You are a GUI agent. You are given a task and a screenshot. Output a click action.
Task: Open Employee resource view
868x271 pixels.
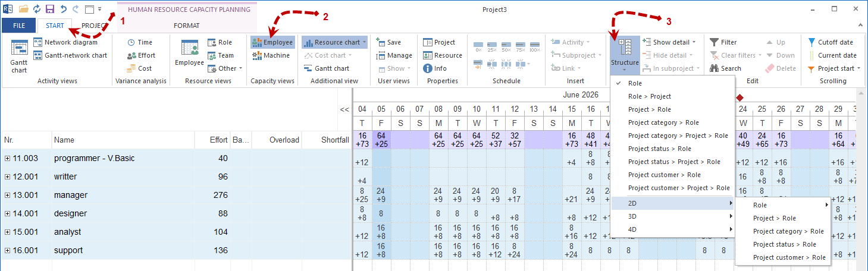pyautogui.click(x=189, y=53)
